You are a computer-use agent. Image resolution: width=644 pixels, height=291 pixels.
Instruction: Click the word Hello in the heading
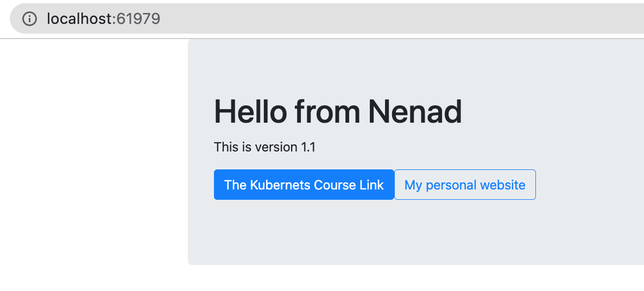pyautogui.click(x=250, y=112)
